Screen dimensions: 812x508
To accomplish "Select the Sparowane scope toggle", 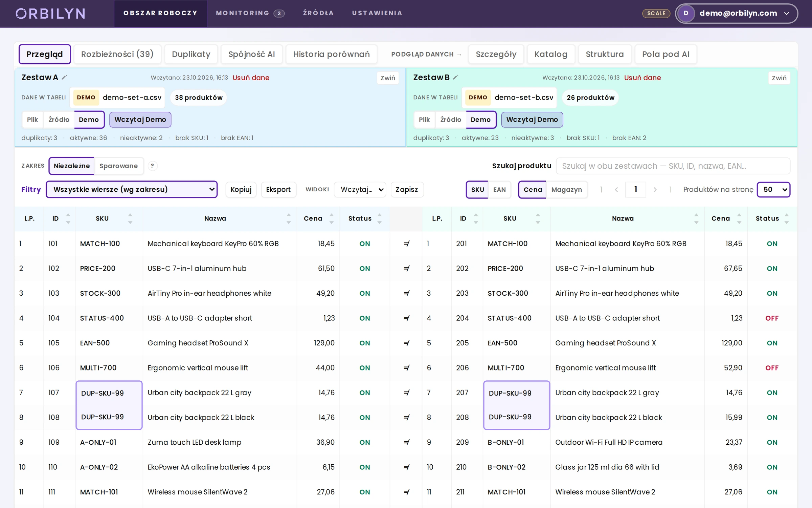I will click(118, 166).
